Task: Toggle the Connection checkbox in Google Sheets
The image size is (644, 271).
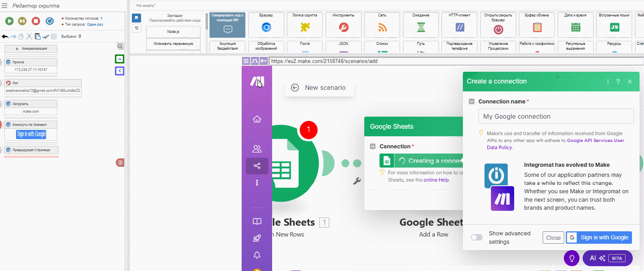Action: point(373,146)
